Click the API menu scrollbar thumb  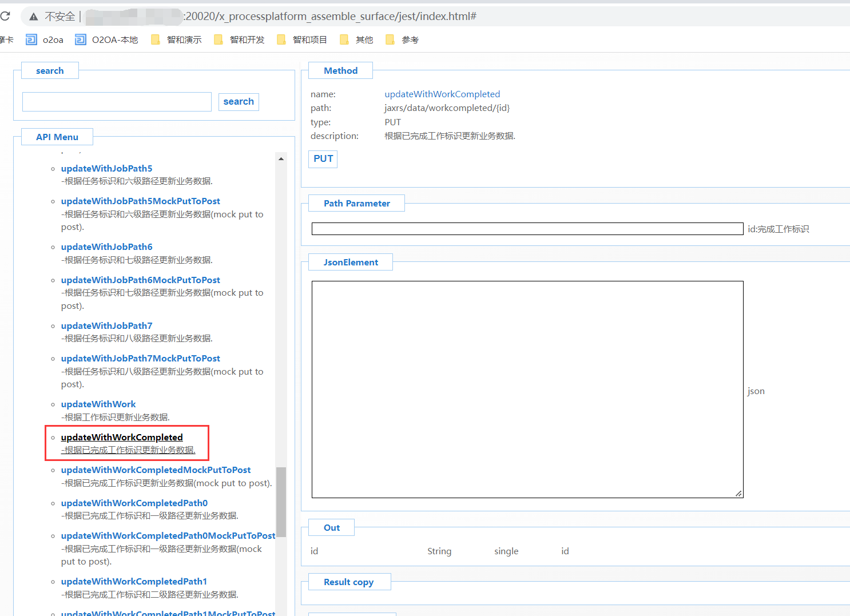click(x=281, y=502)
